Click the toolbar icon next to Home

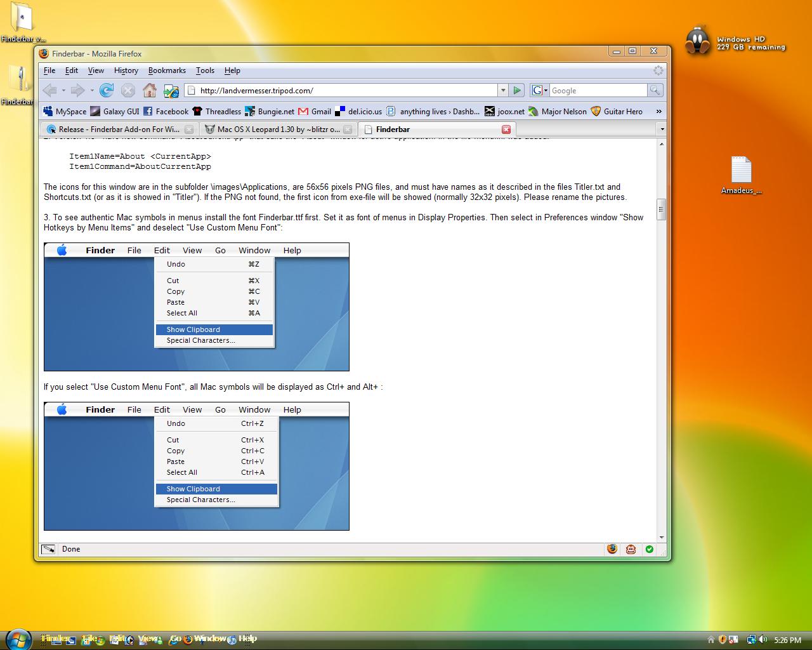coord(171,90)
